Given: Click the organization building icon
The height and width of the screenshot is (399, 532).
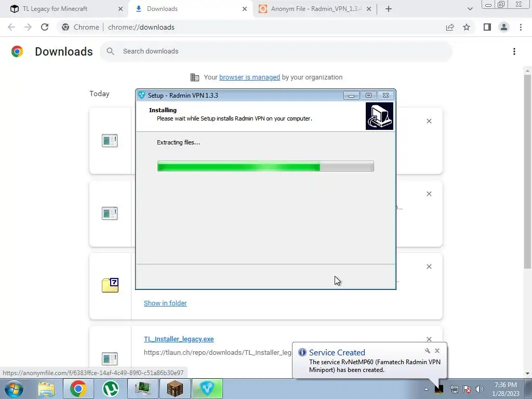Looking at the screenshot, I should point(195,77).
